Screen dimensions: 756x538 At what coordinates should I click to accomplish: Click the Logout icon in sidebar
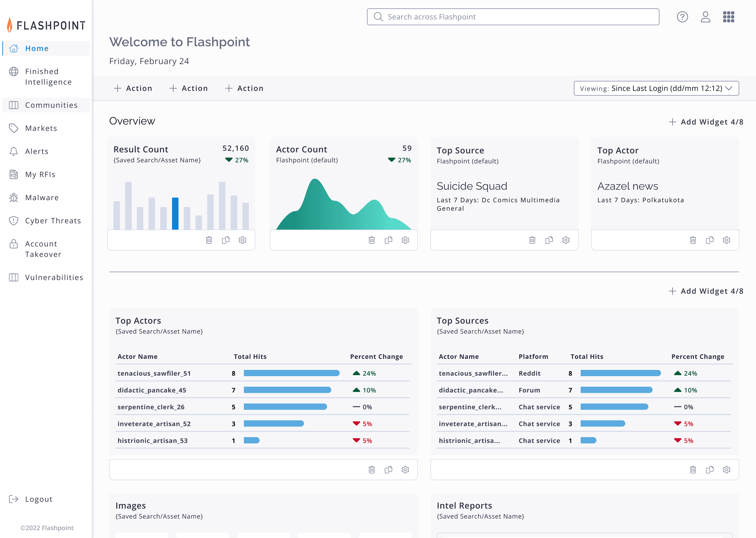point(14,499)
